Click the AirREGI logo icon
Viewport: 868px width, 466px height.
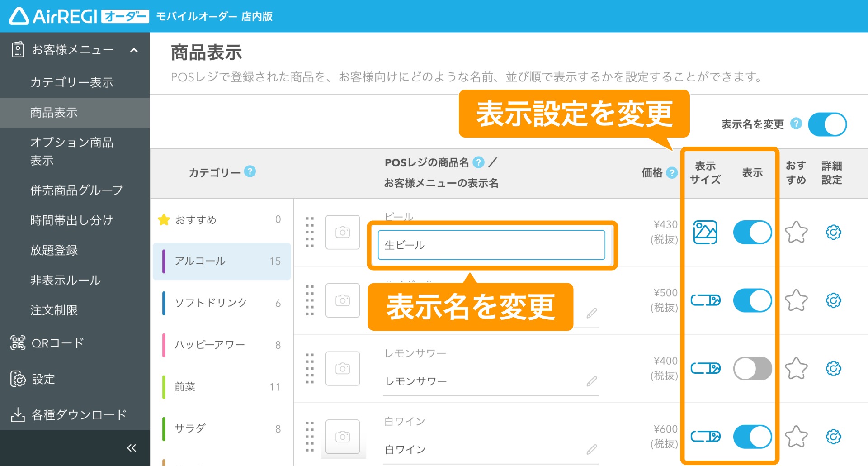(19, 16)
